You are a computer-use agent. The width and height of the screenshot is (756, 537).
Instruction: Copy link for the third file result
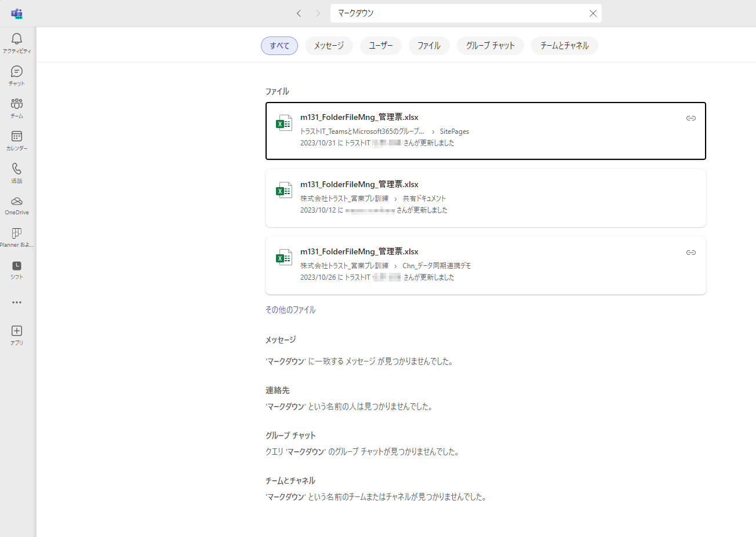coord(690,253)
